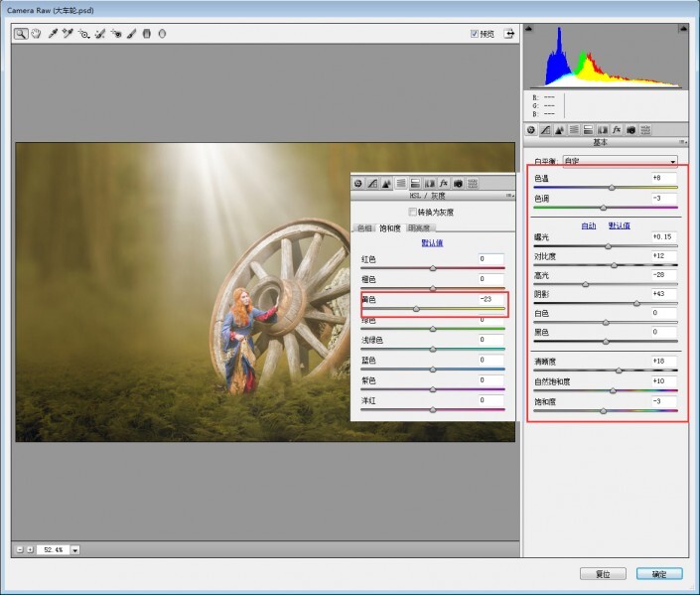The width and height of the screenshot is (700, 595).
Task: Click the full screen toggle icon
Action: 510,33
